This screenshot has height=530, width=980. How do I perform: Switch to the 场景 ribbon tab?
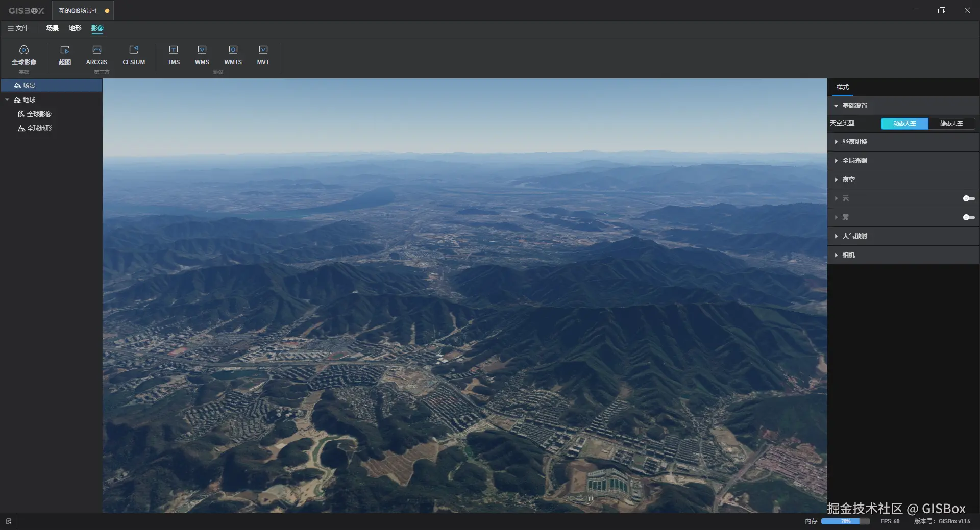click(53, 28)
